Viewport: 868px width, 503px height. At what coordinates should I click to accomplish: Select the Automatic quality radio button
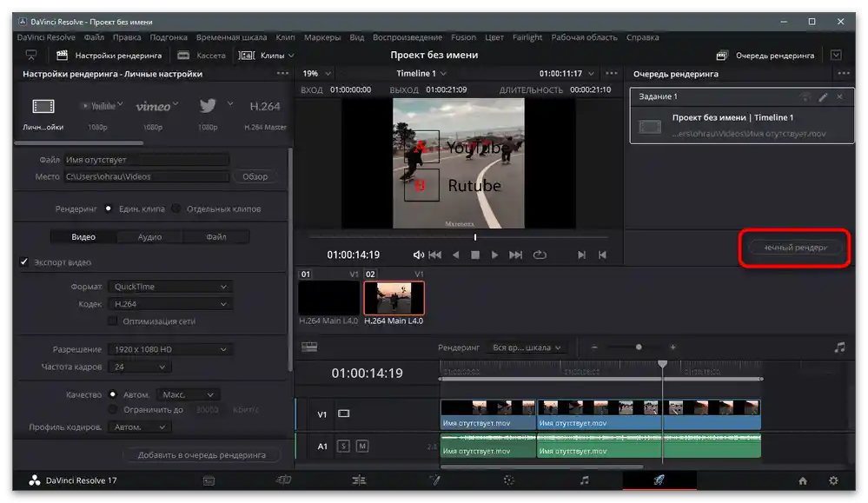[x=113, y=394]
